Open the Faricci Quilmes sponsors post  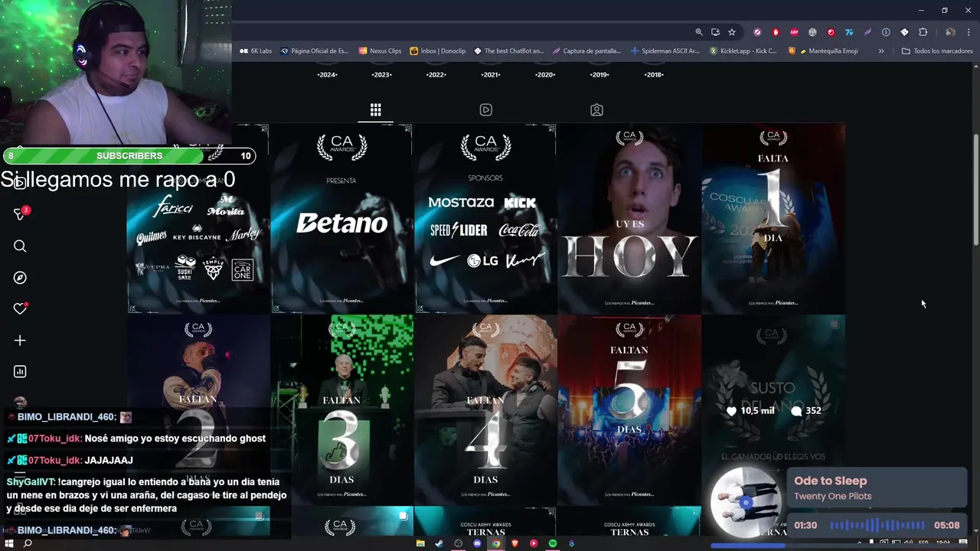[198, 218]
